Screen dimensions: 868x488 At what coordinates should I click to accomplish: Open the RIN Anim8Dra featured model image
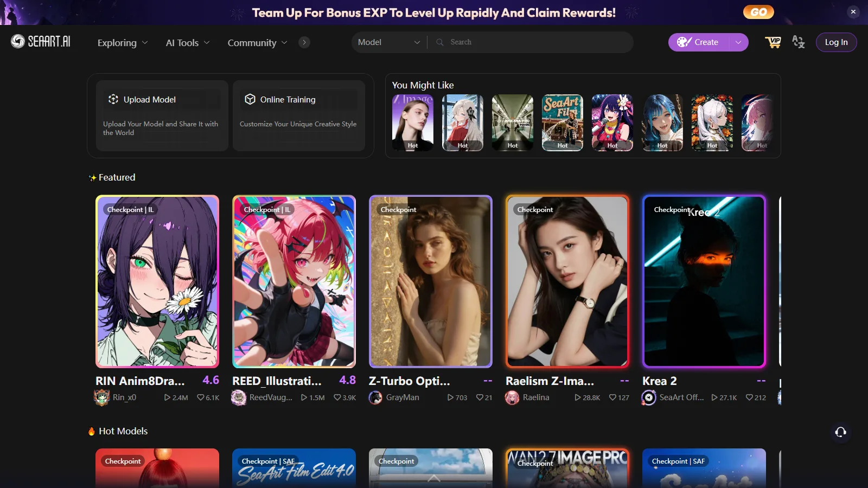coord(157,281)
